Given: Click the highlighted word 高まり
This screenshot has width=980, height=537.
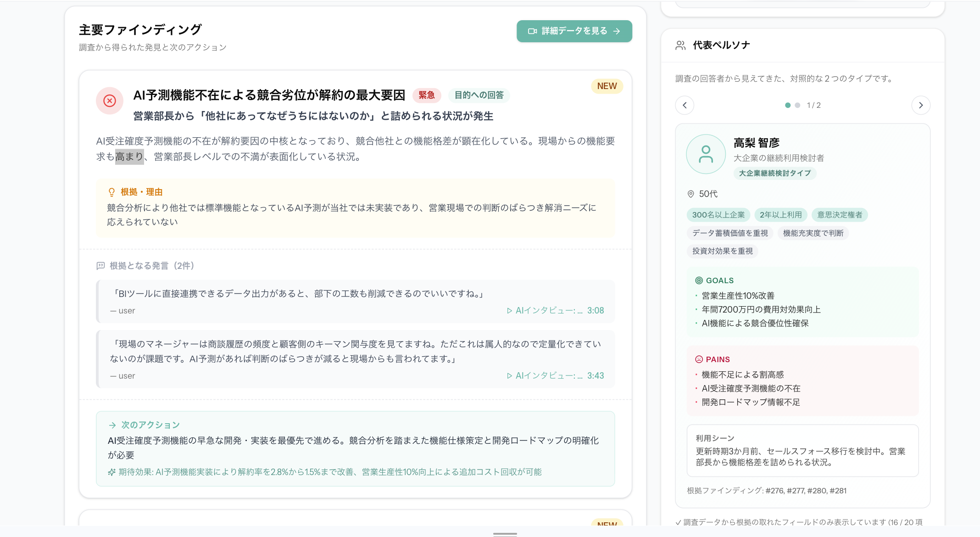Looking at the screenshot, I should (129, 157).
